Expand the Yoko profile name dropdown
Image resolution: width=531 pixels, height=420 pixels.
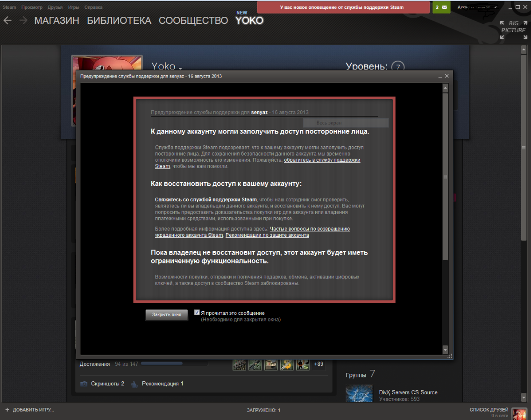tap(180, 68)
